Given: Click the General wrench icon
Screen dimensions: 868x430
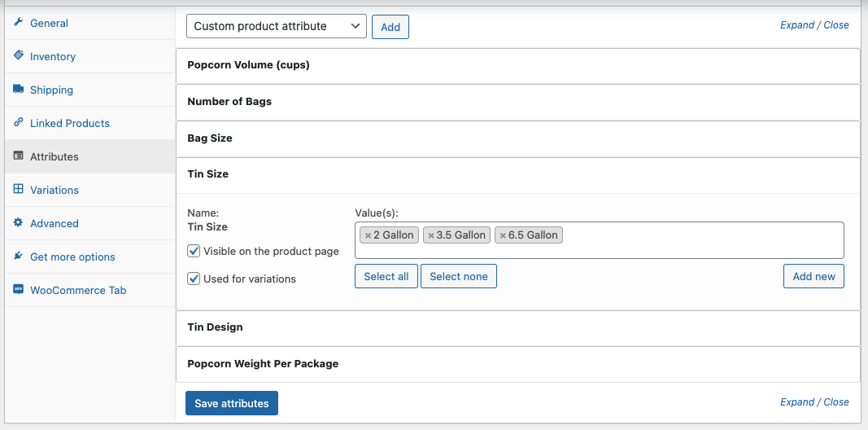Looking at the screenshot, I should (x=18, y=23).
